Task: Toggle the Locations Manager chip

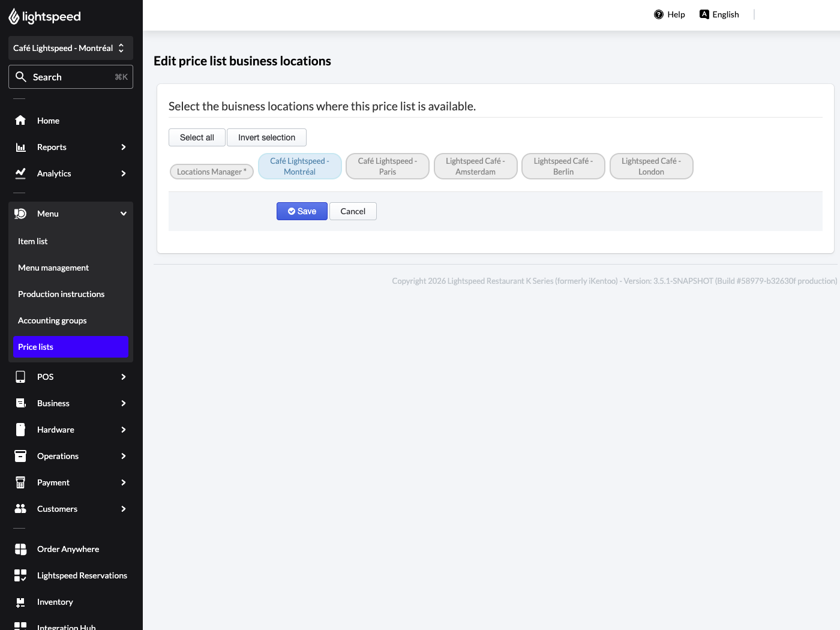Action: pos(212,172)
